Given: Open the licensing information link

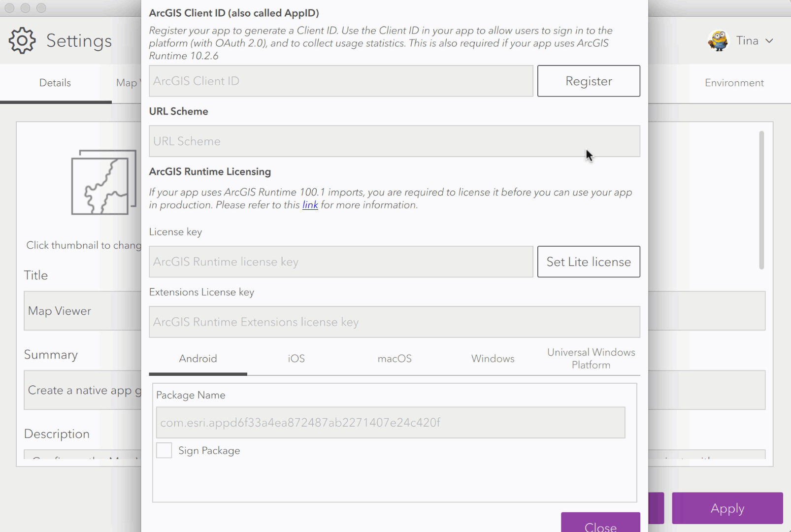Looking at the screenshot, I should coord(310,205).
